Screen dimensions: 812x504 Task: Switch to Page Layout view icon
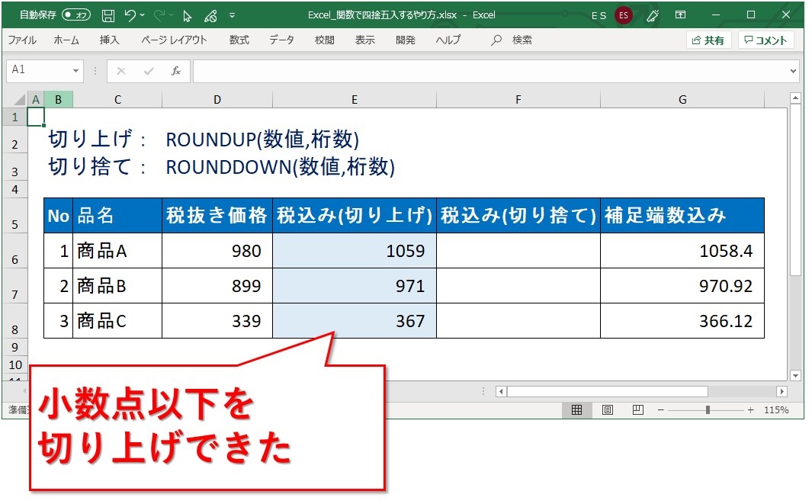[608, 410]
